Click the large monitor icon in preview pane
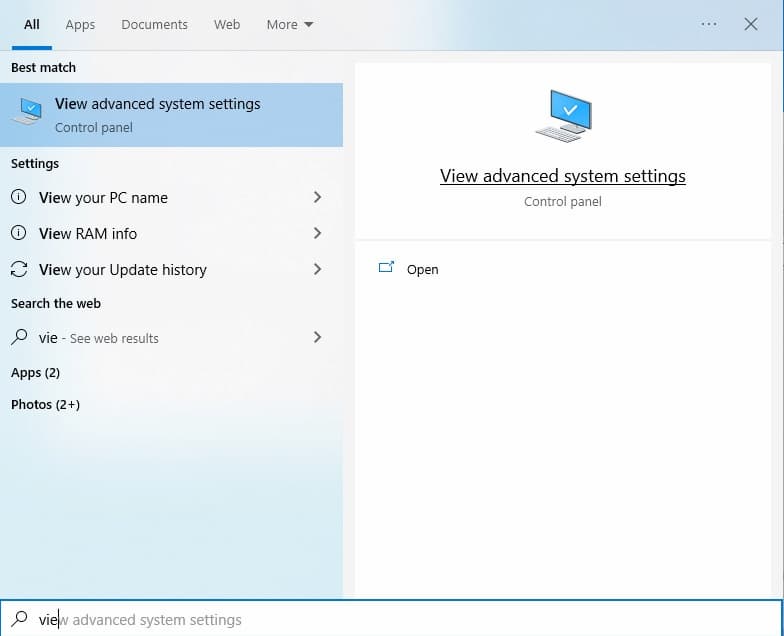Viewport: 784px width, 636px height. pyautogui.click(x=563, y=116)
